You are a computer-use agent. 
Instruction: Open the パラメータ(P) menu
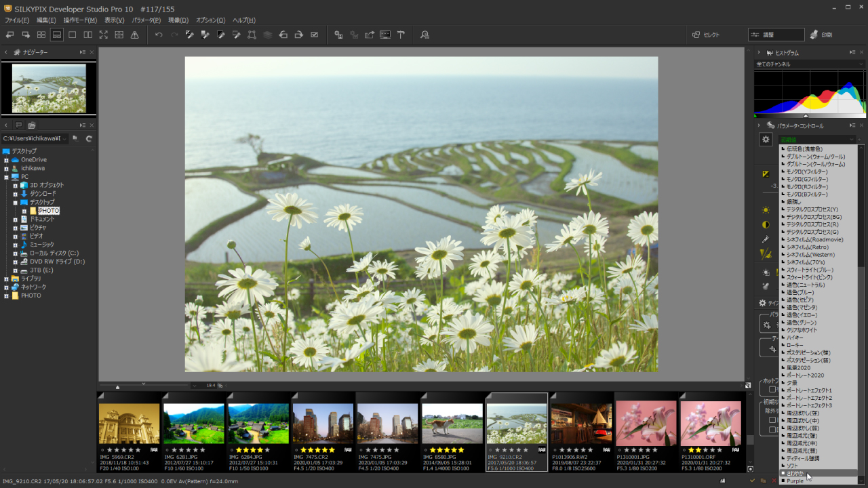[146, 20]
